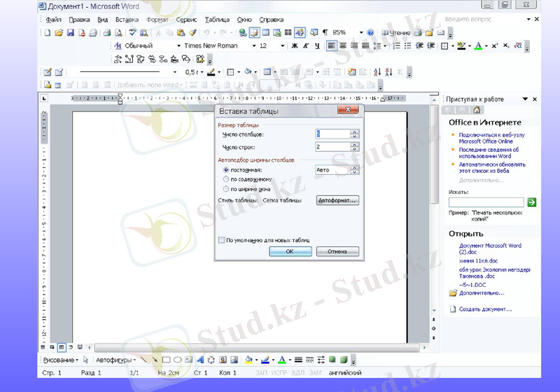This screenshot has width=560, height=392.
Task: Open the 'Таблица' menu
Action: click(217, 20)
